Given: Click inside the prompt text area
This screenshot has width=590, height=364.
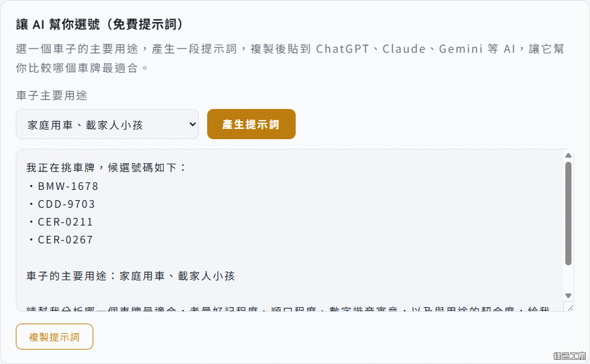Looking at the screenshot, I should (x=290, y=230).
